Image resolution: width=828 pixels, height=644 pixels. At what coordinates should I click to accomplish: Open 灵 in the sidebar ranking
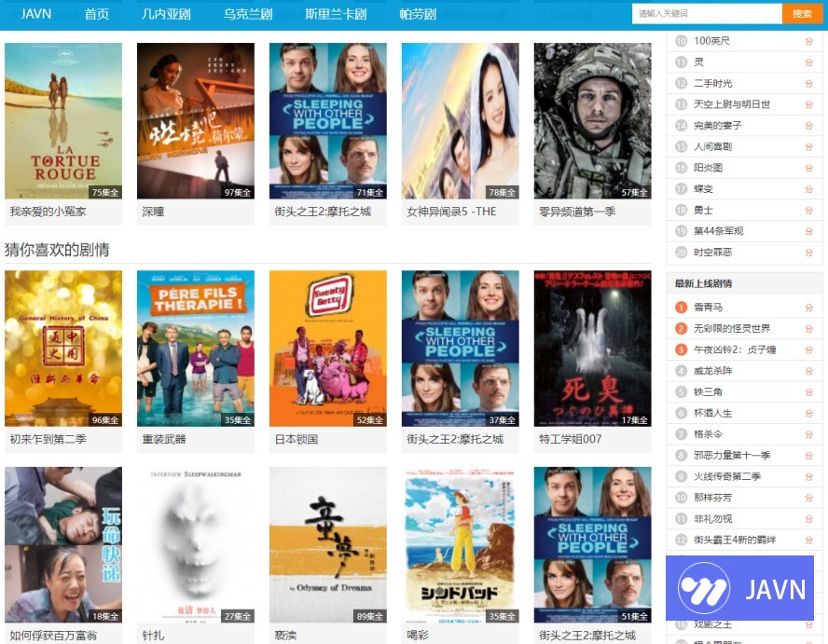pyautogui.click(x=698, y=62)
